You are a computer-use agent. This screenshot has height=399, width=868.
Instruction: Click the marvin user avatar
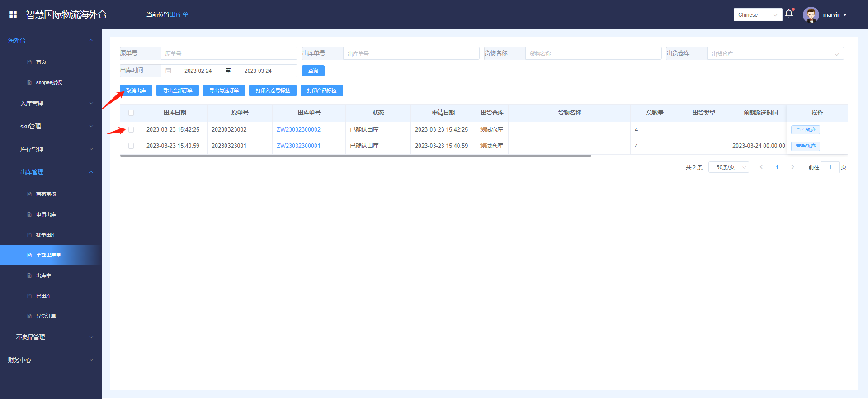[x=811, y=15]
